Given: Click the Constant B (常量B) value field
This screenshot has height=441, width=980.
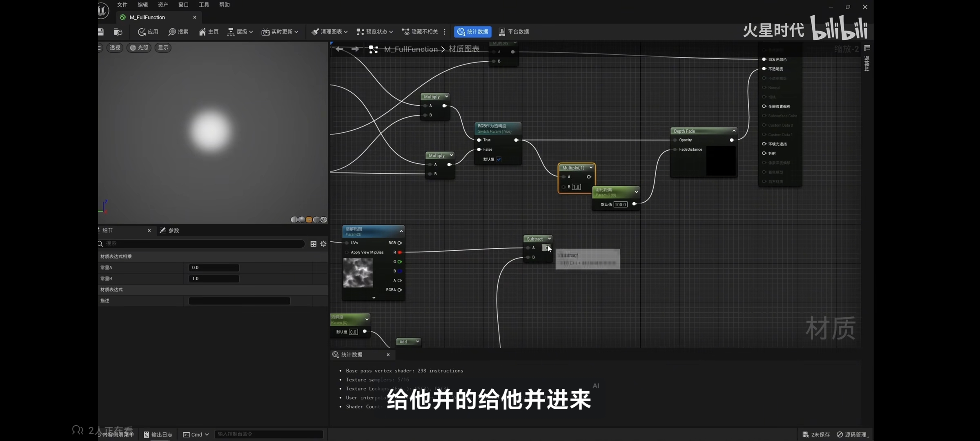Looking at the screenshot, I should pos(214,278).
